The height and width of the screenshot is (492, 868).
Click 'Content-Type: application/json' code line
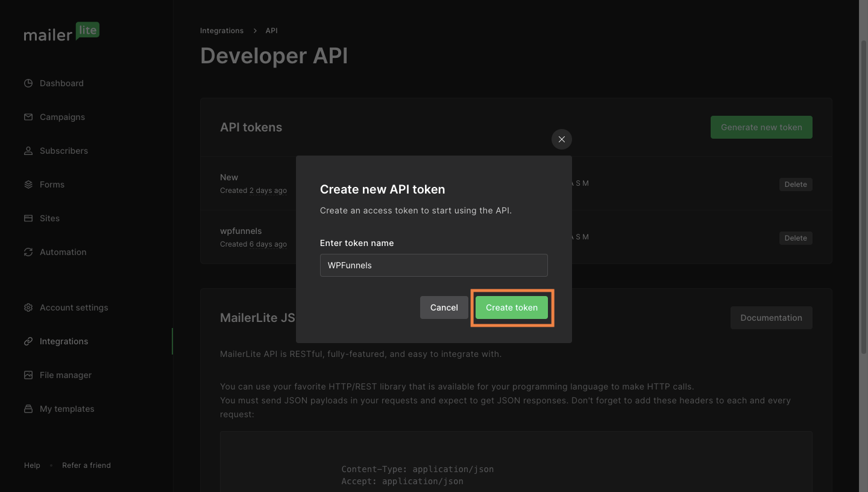[418, 469]
